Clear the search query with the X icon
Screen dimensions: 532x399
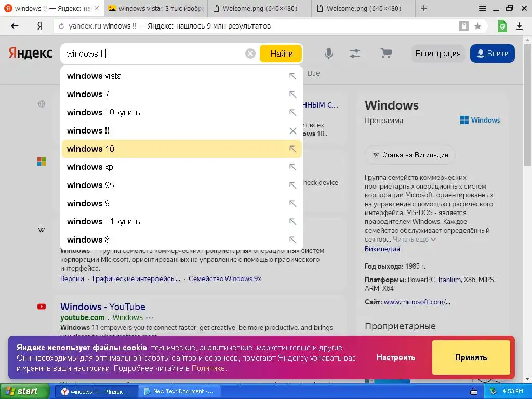click(x=250, y=54)
